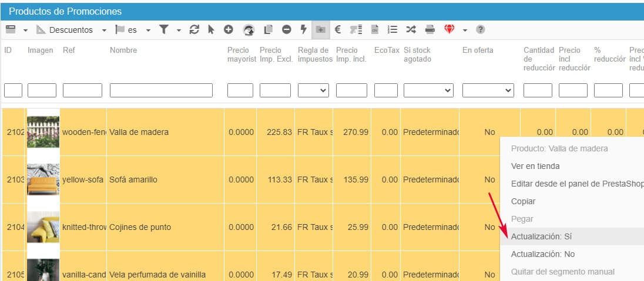Expand the 'En oferta' filter dropdown
The width and height of the screenshot is (644, 281).
(488, 90)
